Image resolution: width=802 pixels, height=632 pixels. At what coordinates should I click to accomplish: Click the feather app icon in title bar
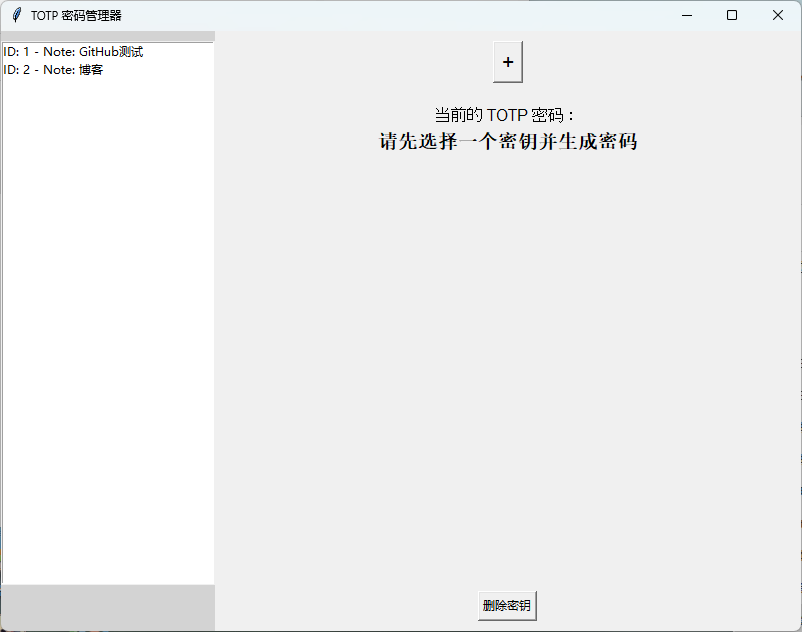point(16,15)
